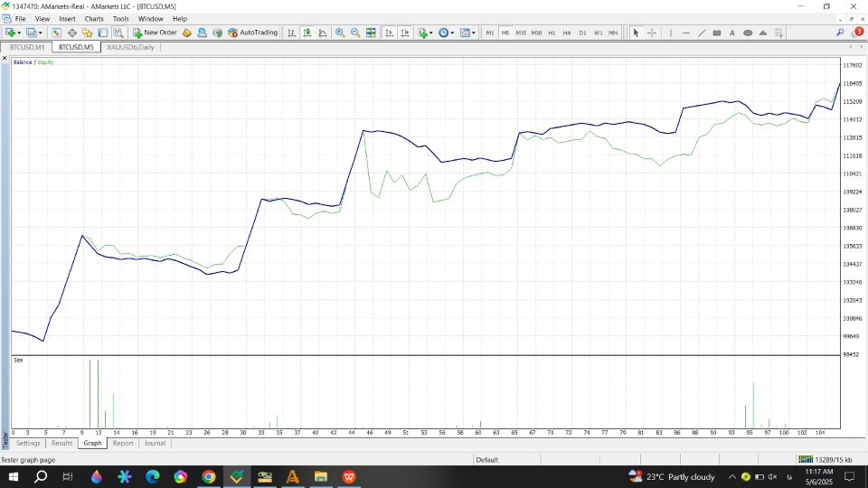Toggle chart shift from right border
The width and height of the screenshot is (868, 488).
pos(405,33)
